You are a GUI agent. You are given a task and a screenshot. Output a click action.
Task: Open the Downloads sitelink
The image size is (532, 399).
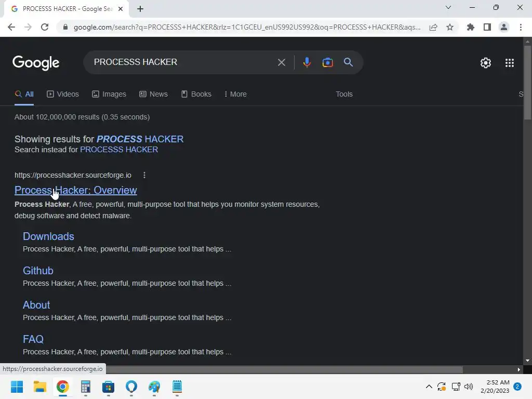(48, 236)
